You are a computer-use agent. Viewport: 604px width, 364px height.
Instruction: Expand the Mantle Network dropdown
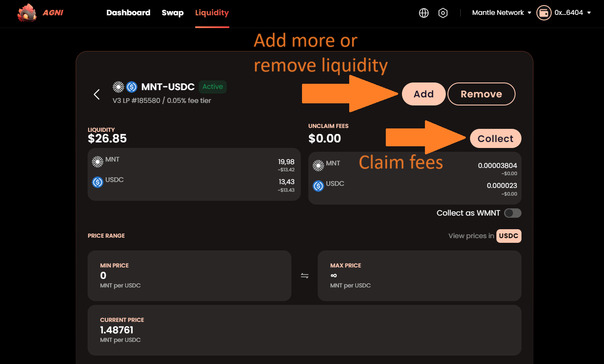pos(501,13)
